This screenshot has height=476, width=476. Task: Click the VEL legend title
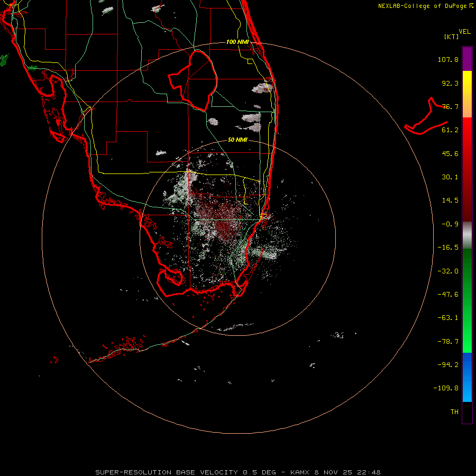pyautogui.click(x=464, y=32)
